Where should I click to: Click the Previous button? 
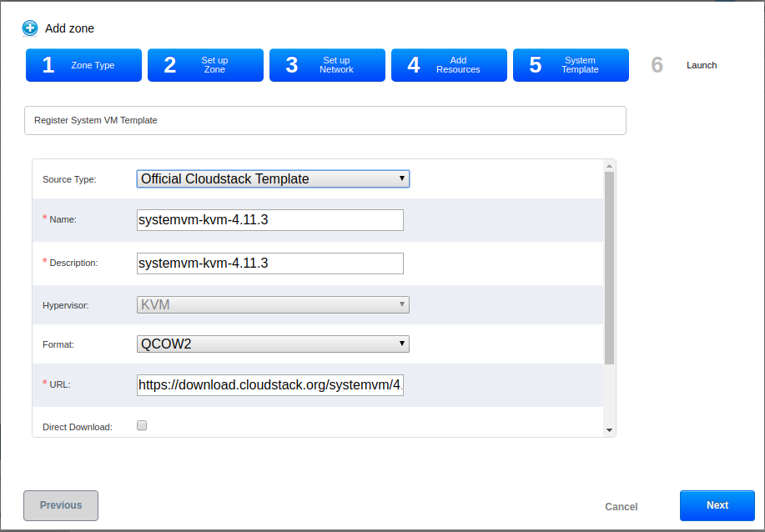pos(61,505)
